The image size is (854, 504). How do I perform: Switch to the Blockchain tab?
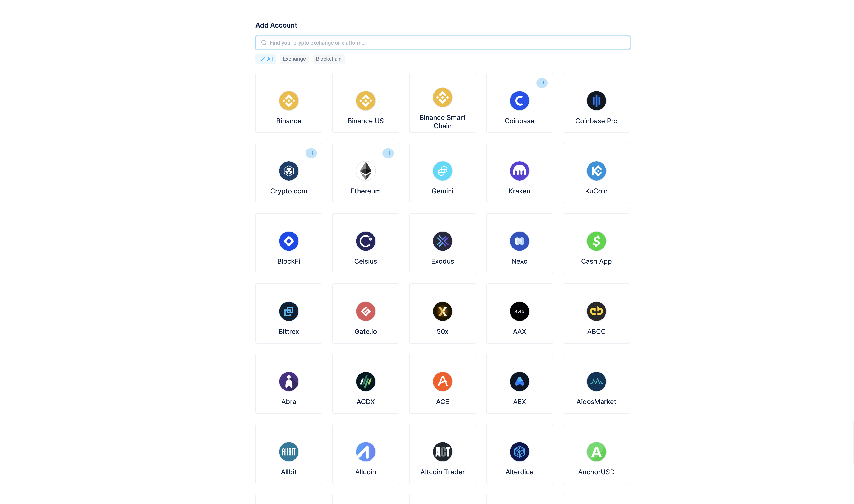click(328, 59)
